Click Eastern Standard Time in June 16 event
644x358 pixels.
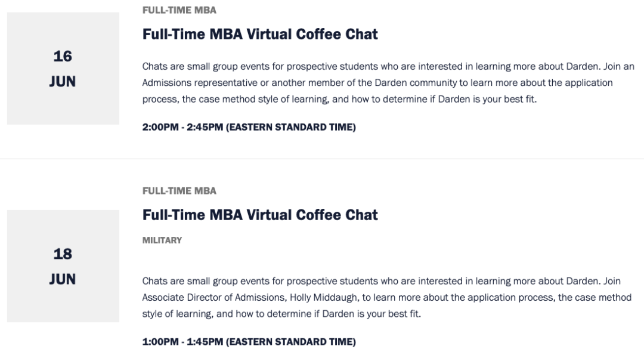click(x=291, y=127)
